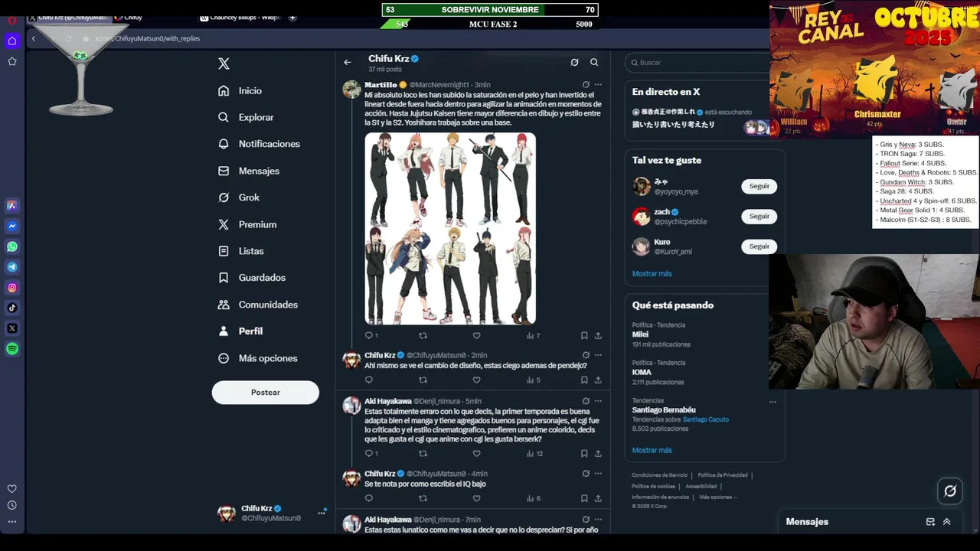Open Spotify in Opera sidebar
The width and height of the screenshot is (980, 551).
(x=12, y=349)
